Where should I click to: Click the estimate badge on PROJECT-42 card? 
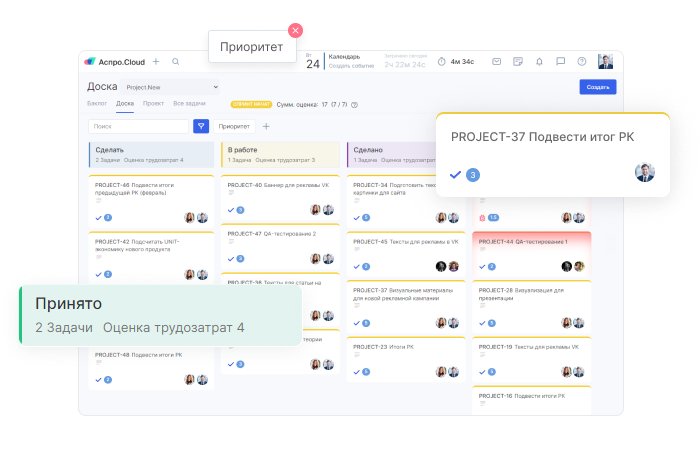(x=108, y=274)
